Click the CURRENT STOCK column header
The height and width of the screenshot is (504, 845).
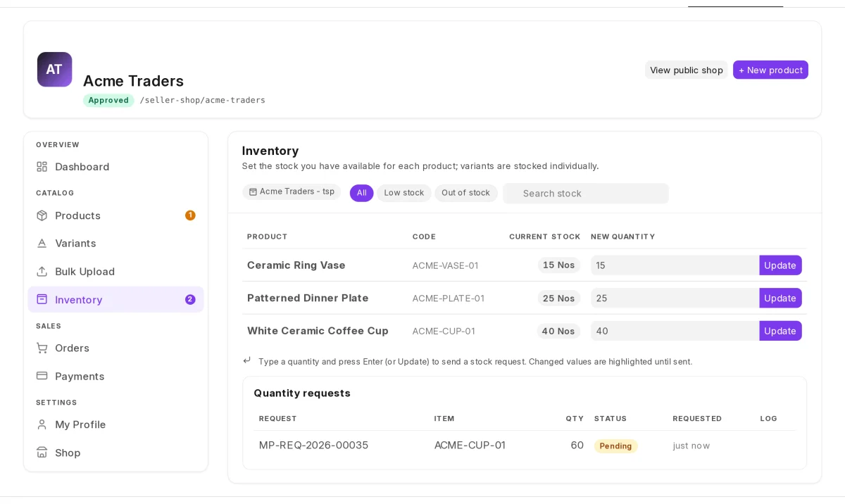tap(545, 237)
